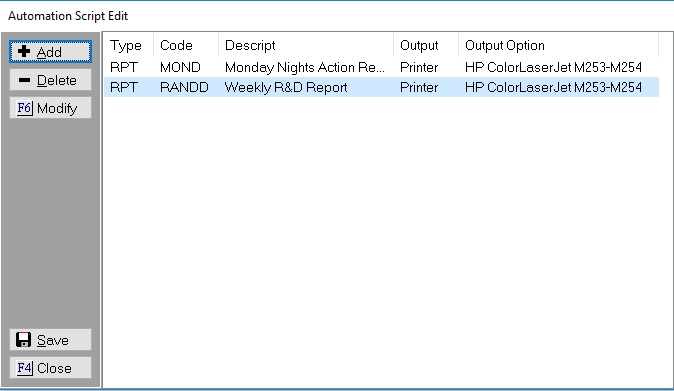Screen dimensions: 674x391
Task: Select the MOND report row
Action: click(x=381, y=67)
